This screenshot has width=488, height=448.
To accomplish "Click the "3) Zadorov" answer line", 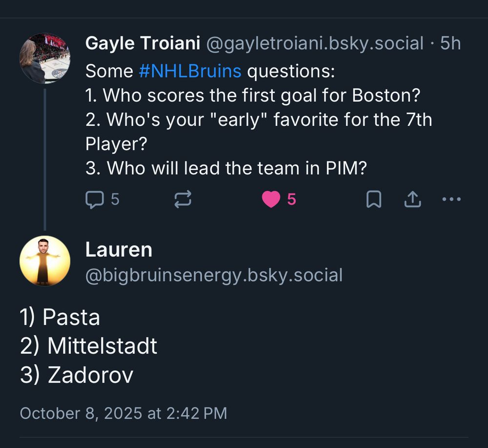I will (77, 375).
